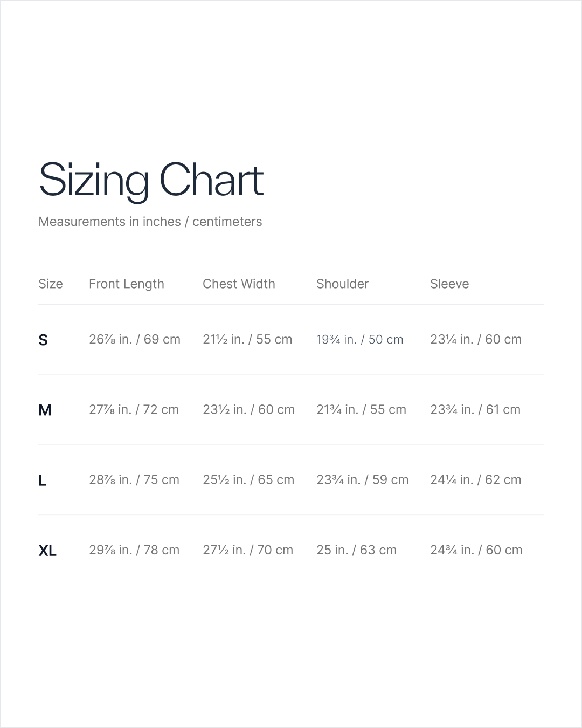The image size is (582, 728).
Task: Click the measurements in inches / centimeters subtitle
Action: click(x=150, y=222)
